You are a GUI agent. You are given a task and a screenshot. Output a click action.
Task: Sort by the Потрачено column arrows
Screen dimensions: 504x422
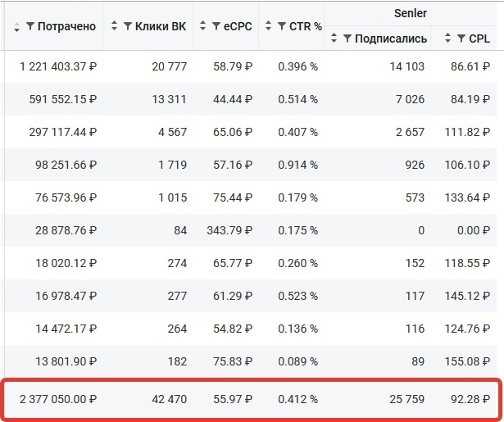pos(16,27)
